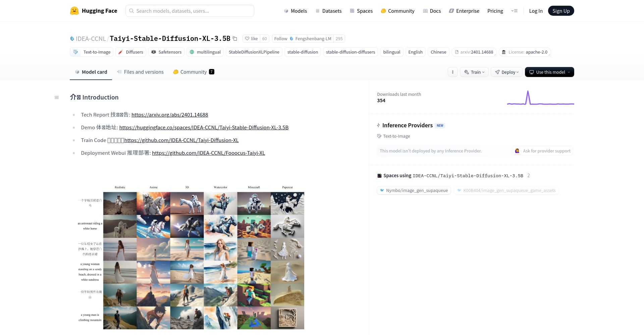Open the Demo huggingface.co spaces link
The image size is (644, 335).
tap(204, 127)
